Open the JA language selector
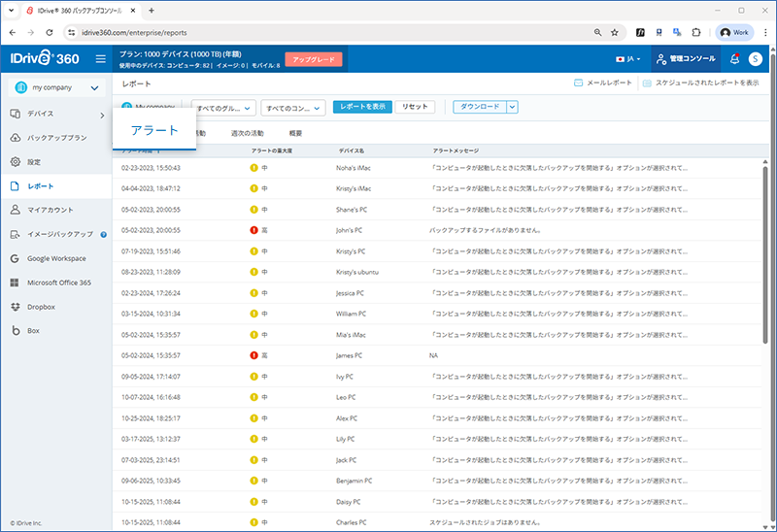This screenshot has width=777, height=532. point(628,59)
